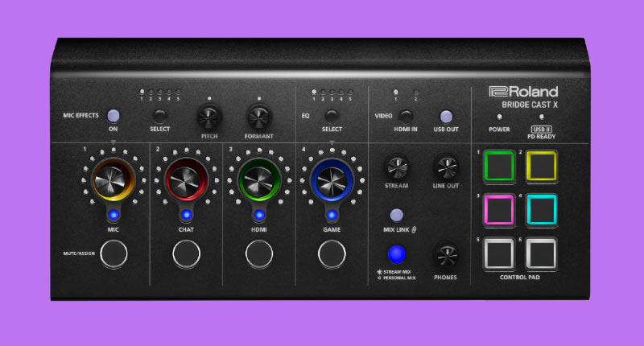This screenshot has width=644, height=346.
Task: Click the BRIDGE CAST X label
Action: (x=530, y=105)
